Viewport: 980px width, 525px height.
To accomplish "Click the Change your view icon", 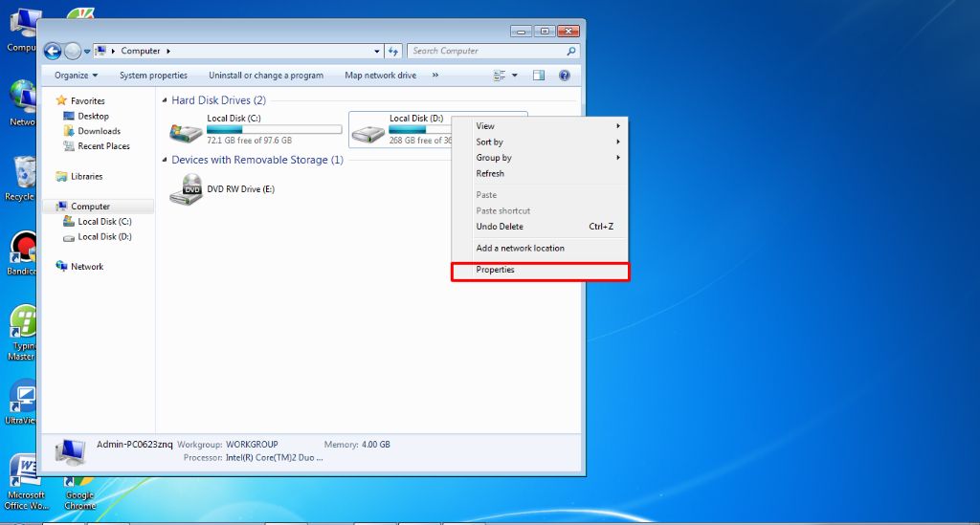I will point(500,76).
